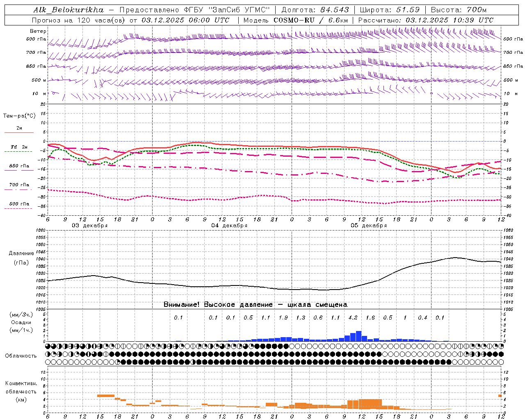Click the 4.2 precipitation total value
This screenshot has height=420, width=525.
[353, 317]
